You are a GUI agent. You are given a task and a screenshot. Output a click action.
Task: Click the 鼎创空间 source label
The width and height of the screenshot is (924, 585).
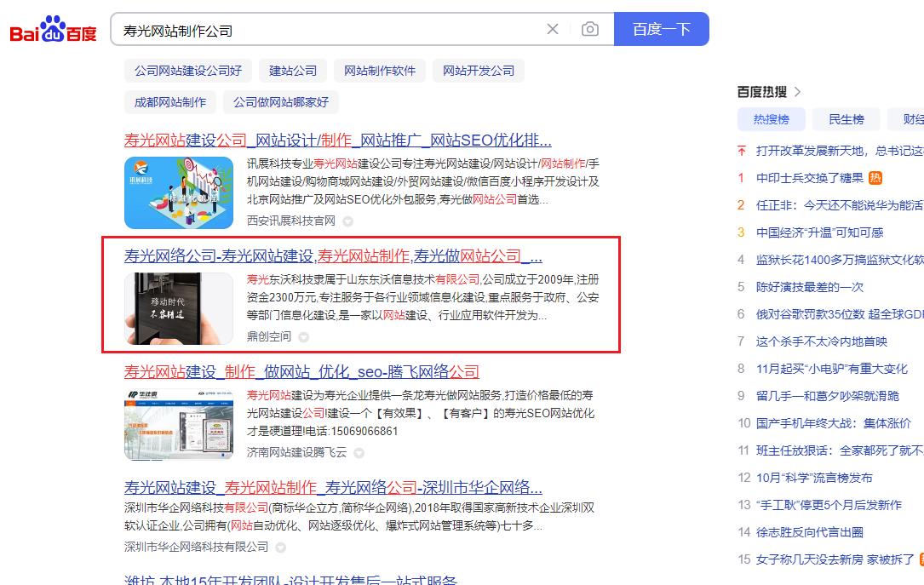click(269, 336)
